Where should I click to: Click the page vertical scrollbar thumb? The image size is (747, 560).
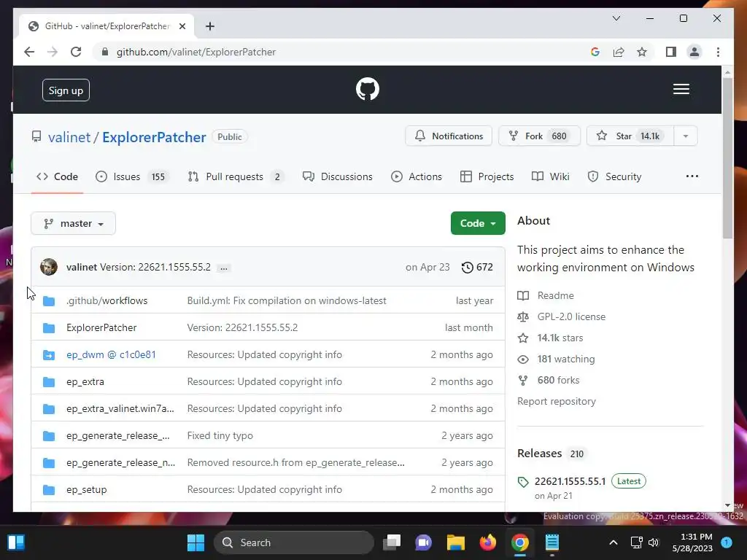coord(727,157)
